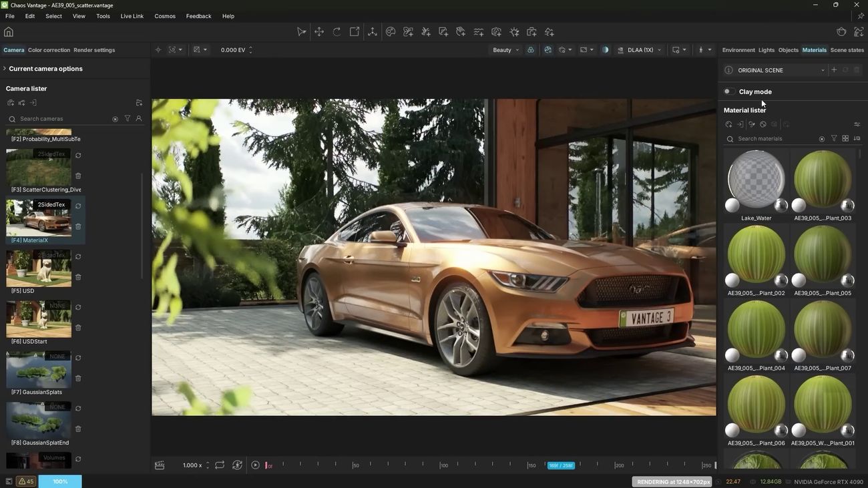Toggle the half-circle contrast icon beside DLAA

tap(606, 50)
